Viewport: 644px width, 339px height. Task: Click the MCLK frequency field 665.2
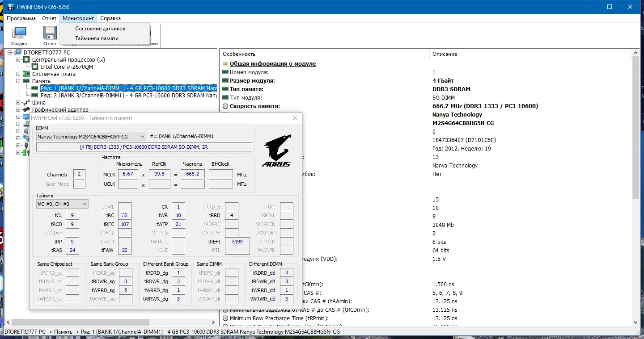[x=193, y=174]
